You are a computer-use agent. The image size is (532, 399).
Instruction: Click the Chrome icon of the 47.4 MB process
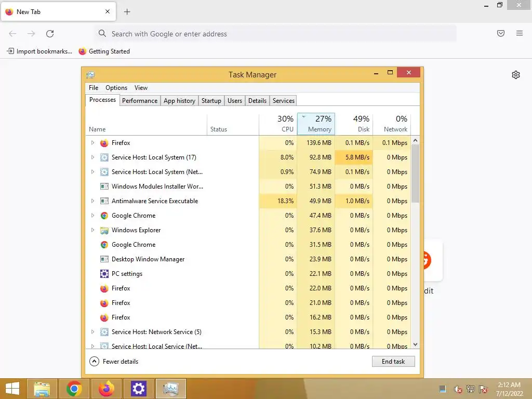tap(104, 216)
